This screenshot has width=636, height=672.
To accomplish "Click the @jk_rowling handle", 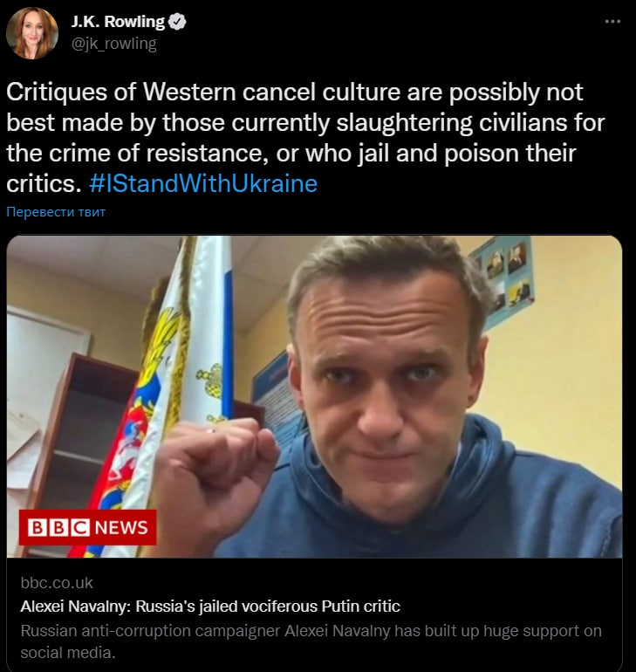I will [x=114, y=44].
